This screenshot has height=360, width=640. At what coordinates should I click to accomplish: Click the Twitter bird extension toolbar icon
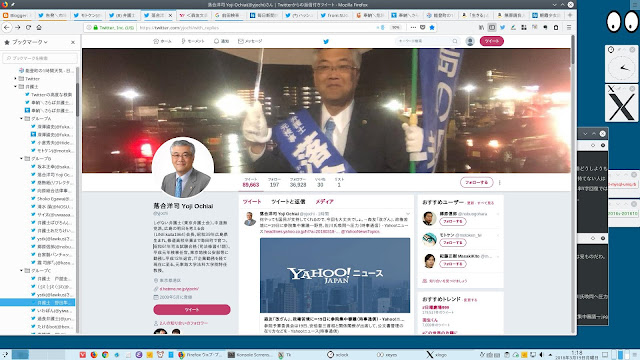click(x=502, y=27)
